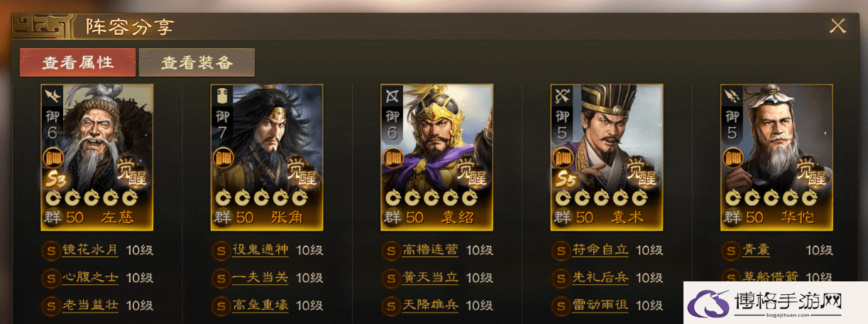Select the 左慈 hero card
Screen dimensions: 868x324
(98, 157)
